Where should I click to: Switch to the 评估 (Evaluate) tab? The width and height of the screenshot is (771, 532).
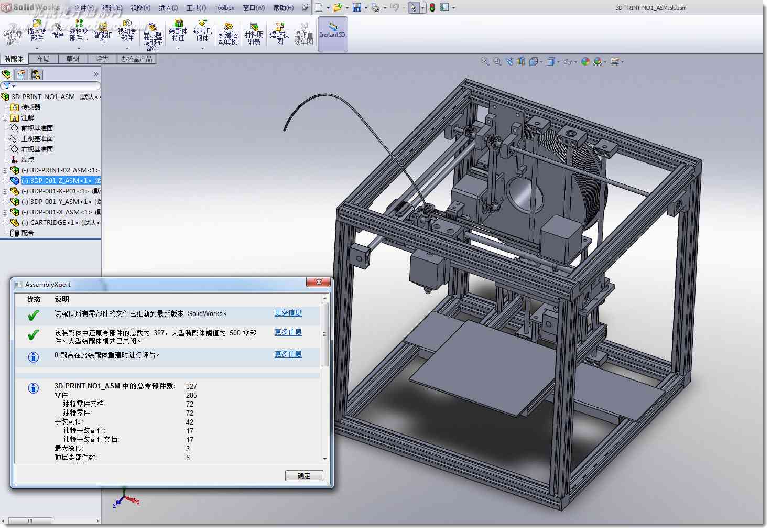click(x=102, y=59)
